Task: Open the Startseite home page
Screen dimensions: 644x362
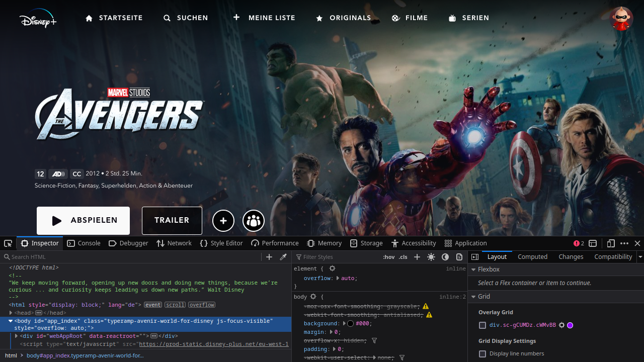Action: [x=114, y=18]
